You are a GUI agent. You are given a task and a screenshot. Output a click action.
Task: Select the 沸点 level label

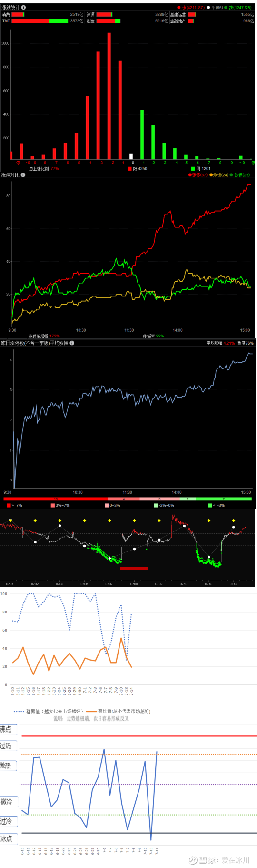(8, 729)
